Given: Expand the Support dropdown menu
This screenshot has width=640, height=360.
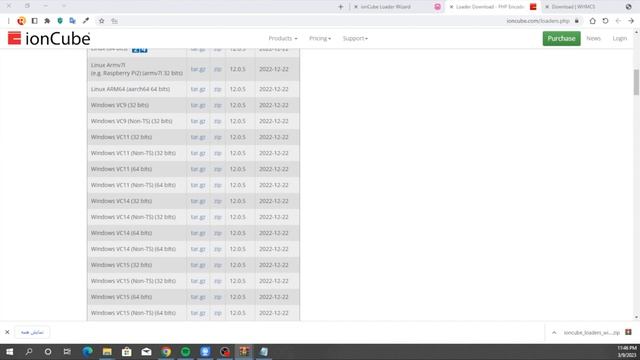Looking at the screenshot, I should click(355, 38).
